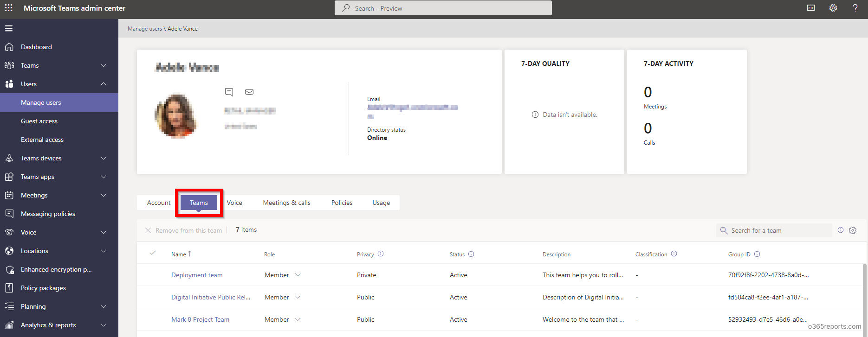Screen dimensions: 868x337
Task: Click the Teams sidebar icon
Action: coord(9,65)
